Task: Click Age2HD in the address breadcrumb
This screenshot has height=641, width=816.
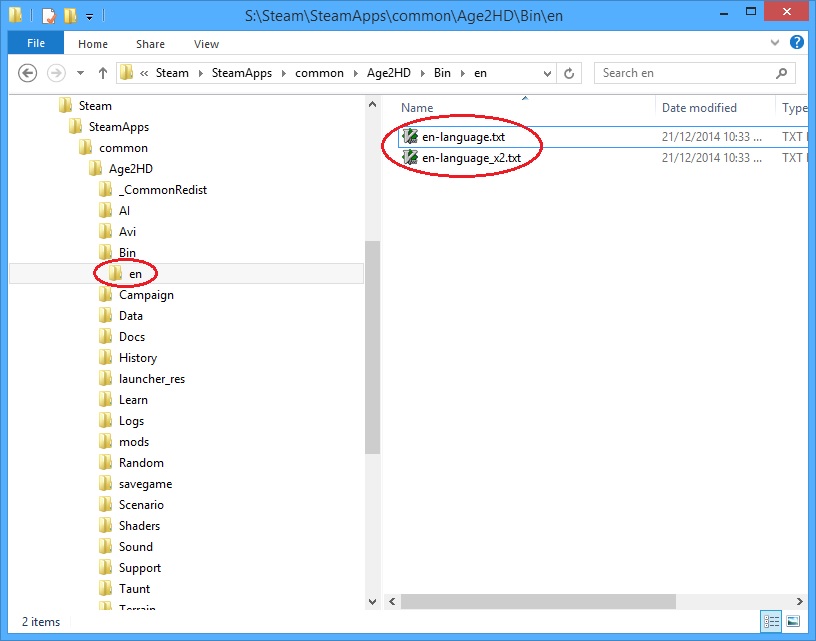Action: pos(389,73)
